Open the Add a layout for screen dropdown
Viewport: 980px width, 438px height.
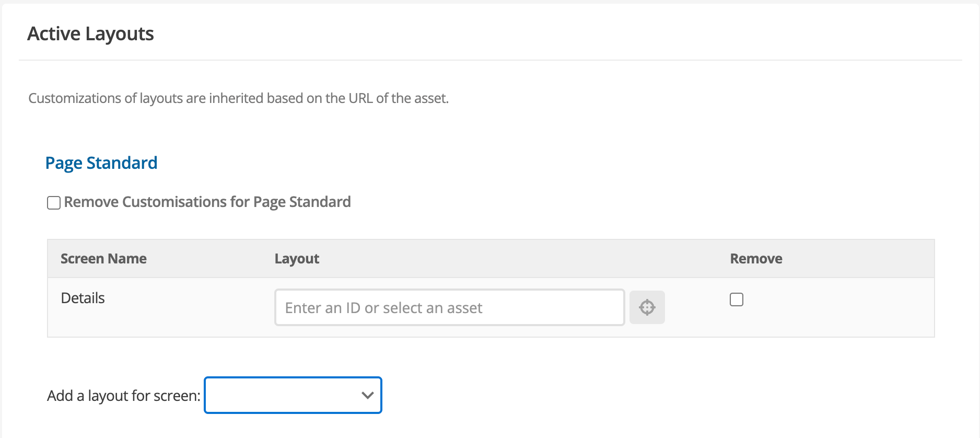coord(293,395)
